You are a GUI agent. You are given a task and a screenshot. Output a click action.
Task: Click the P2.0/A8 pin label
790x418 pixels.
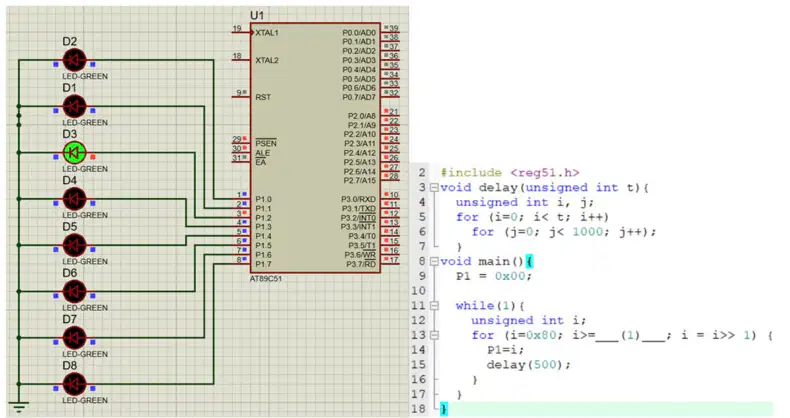pos(361,116)
